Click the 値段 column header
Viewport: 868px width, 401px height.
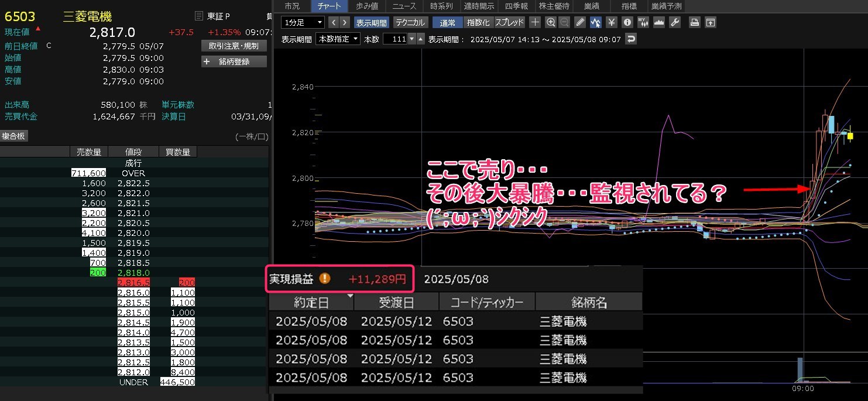133,152
